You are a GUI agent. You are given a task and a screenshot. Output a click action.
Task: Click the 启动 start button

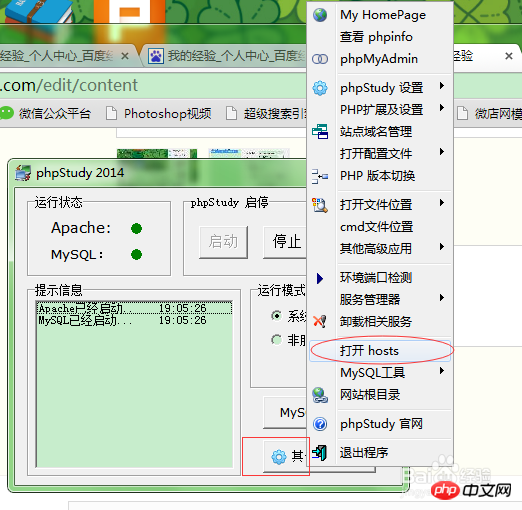[223, 242]
